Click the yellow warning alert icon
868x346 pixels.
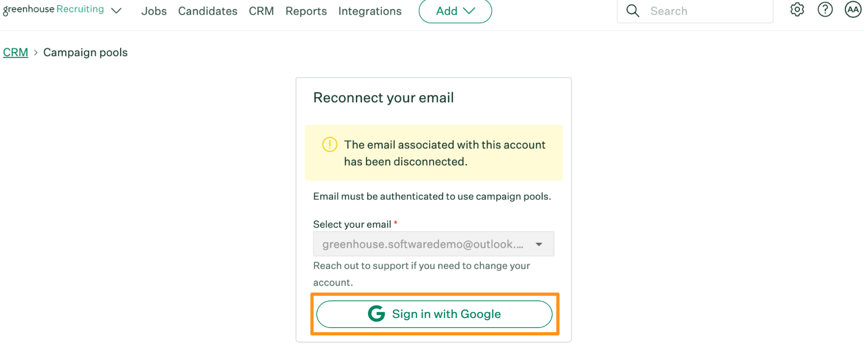[329, 144]
